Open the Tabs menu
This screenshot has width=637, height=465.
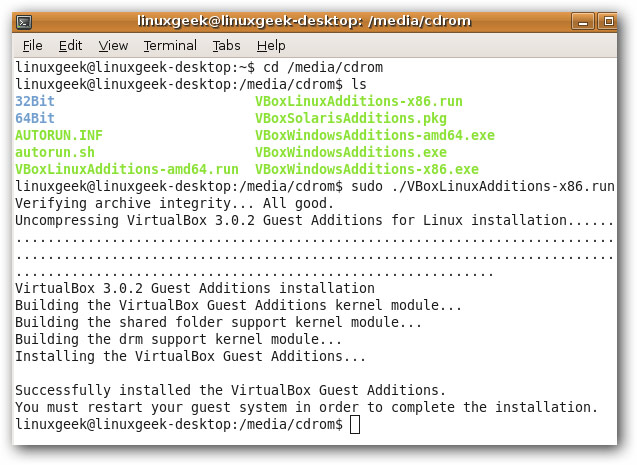(226, 45)
